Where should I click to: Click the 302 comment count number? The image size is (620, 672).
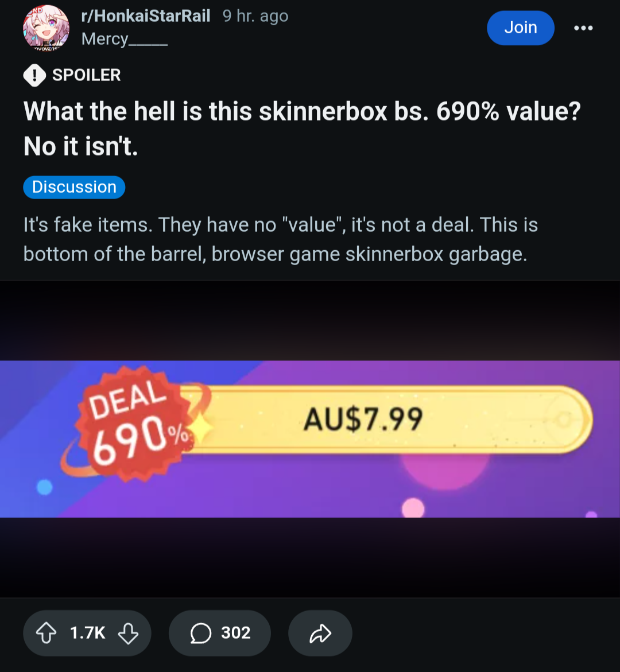point(235,633)
